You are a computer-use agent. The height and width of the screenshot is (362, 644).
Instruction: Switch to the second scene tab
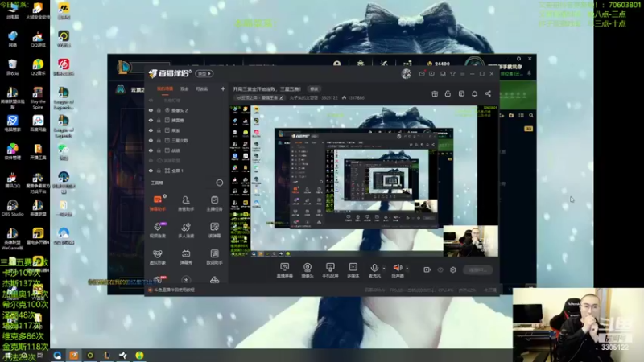(184, 89)
